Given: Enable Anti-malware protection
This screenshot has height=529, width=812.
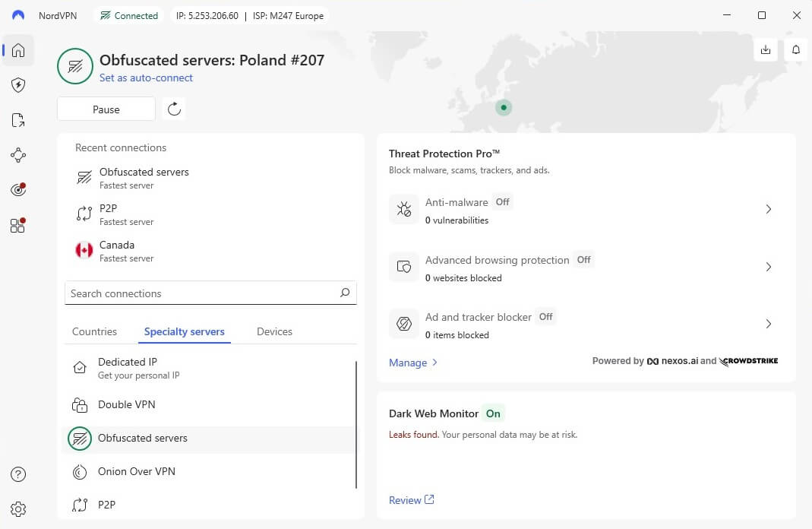Looking at the screenshot, I should [x=502, y=202].
